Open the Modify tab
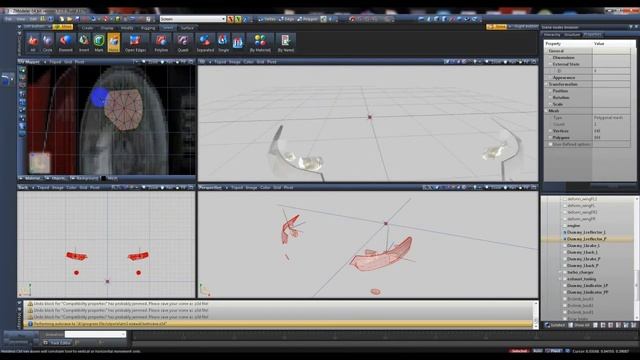The image size is (640, 360). (127, 28)
